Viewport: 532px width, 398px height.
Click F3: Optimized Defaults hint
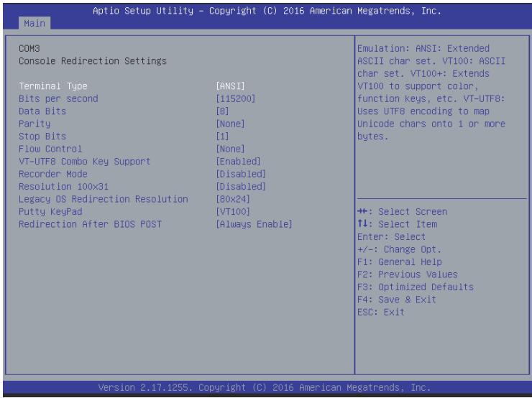pos(416,287)
